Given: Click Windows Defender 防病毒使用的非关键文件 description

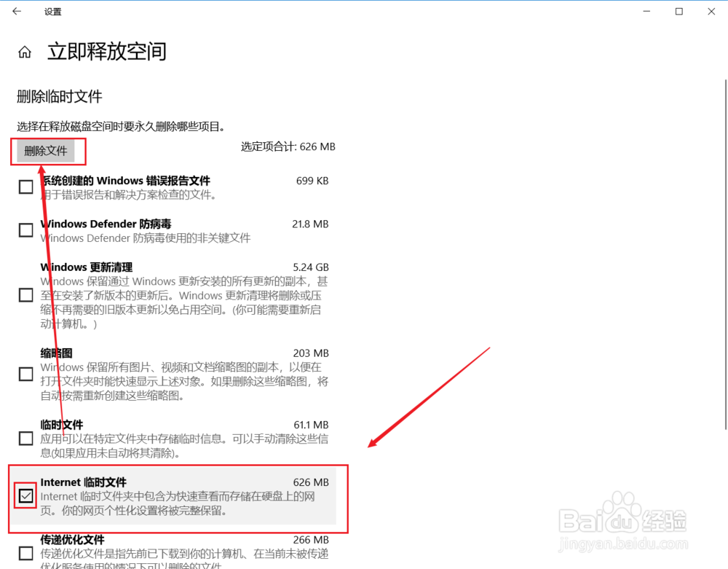Looking at the screenshot, I should [146, 238].
